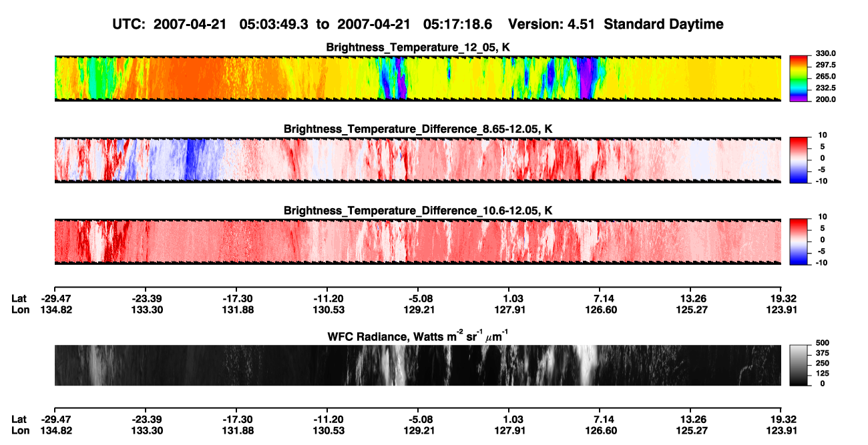Viewport: 868px width, 445px height.
Task: Click upper axis latitude value 13.26
Action: [x=690, y=298]
